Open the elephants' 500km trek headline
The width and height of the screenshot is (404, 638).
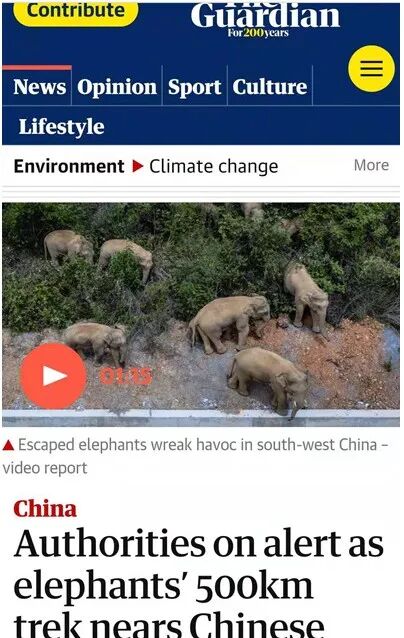click(198, 582)
